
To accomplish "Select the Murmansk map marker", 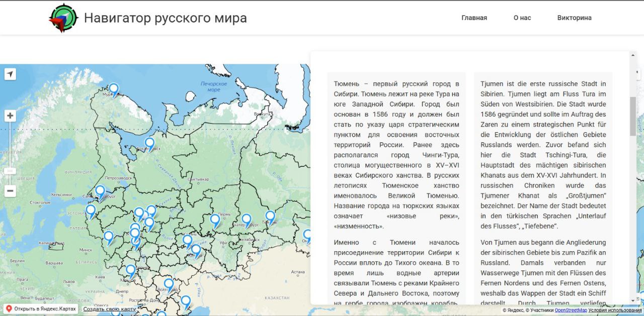I will [x=114, y=89].
